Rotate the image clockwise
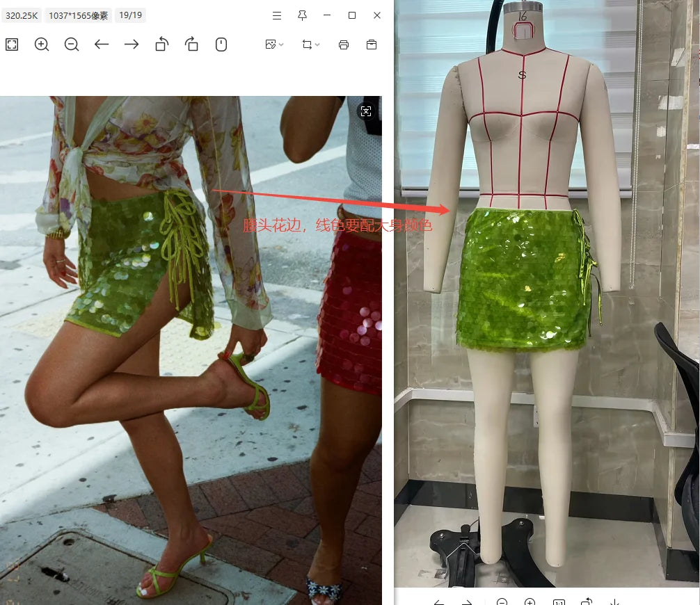Viewport: 700px width, 605px height. [191, 45]
